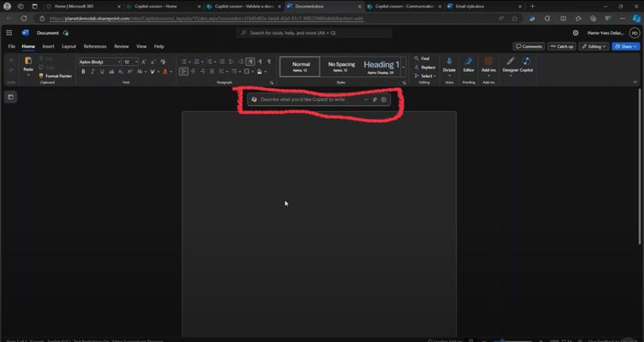Switch to the Review ribbon tab
This screenshot has width=644, height=342.
[x=121, y=46]
